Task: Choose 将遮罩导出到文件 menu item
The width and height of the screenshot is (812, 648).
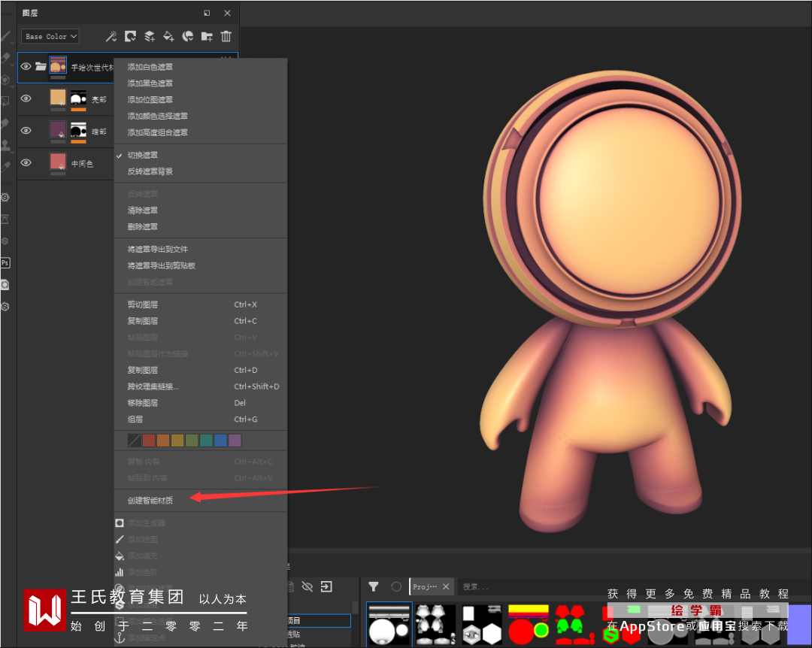Action: (201, 249)
